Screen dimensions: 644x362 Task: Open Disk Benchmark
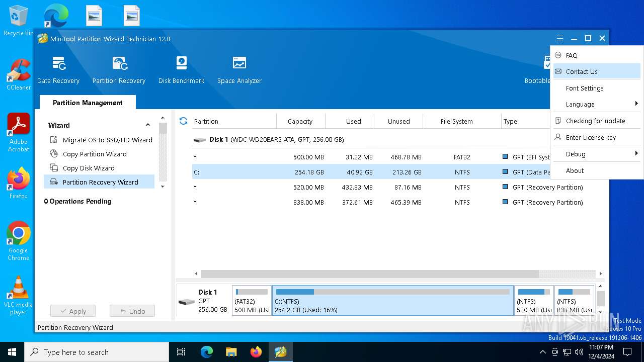click(181, 70)
